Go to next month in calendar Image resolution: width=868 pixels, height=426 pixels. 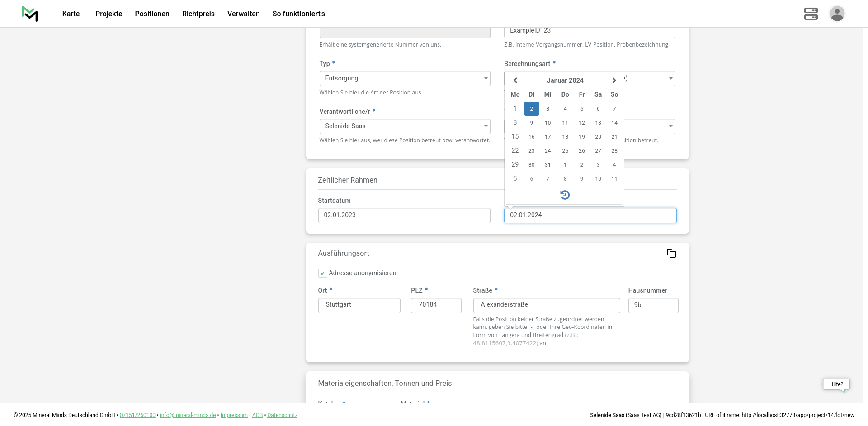click(614, 80)
